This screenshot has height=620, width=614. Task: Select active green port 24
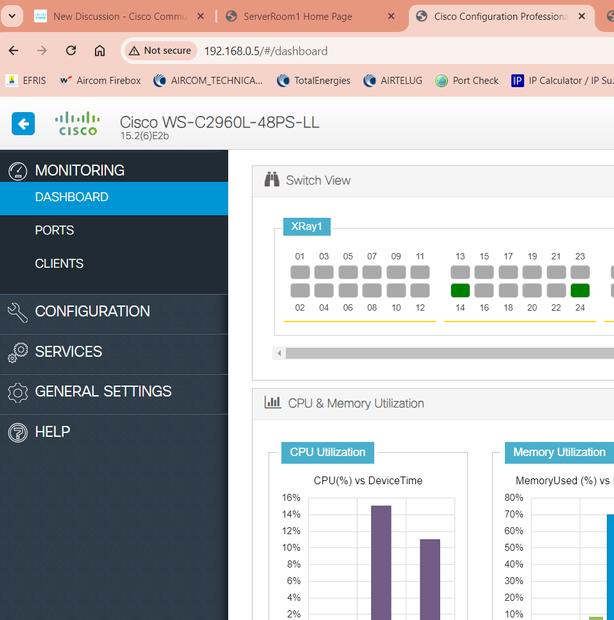pyautogui.click(x=580, y=291)
